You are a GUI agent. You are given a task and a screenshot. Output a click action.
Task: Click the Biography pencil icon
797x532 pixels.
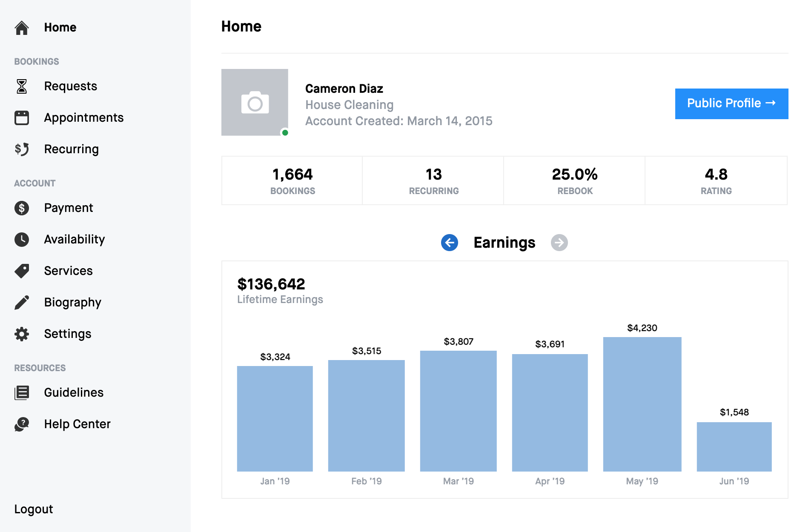point(22,303)
